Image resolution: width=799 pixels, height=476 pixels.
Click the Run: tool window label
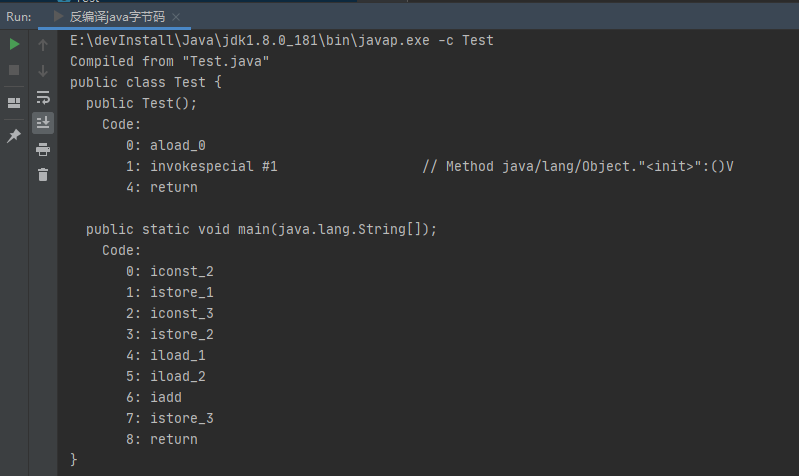[19, 17]
